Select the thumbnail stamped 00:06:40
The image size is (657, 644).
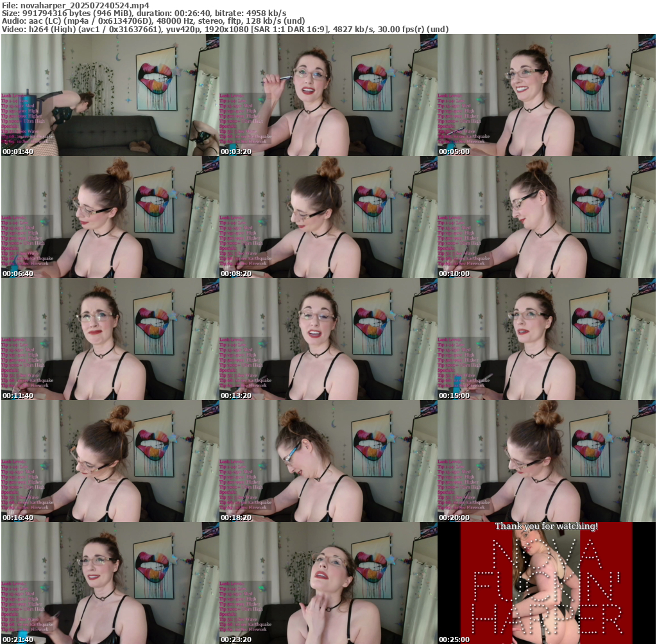(110, 217)
